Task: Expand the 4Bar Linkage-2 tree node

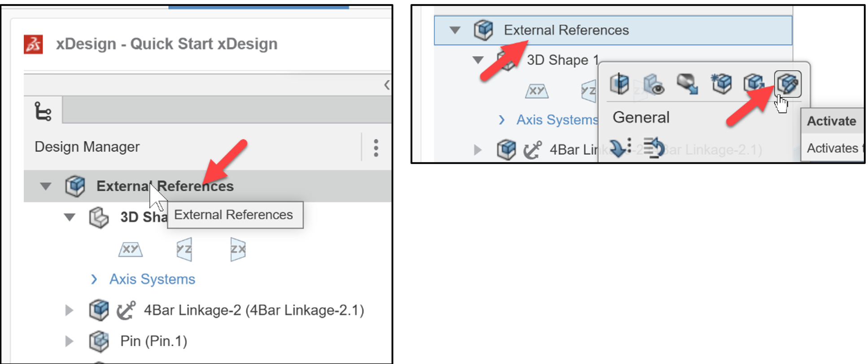Action: pos(69,310)
